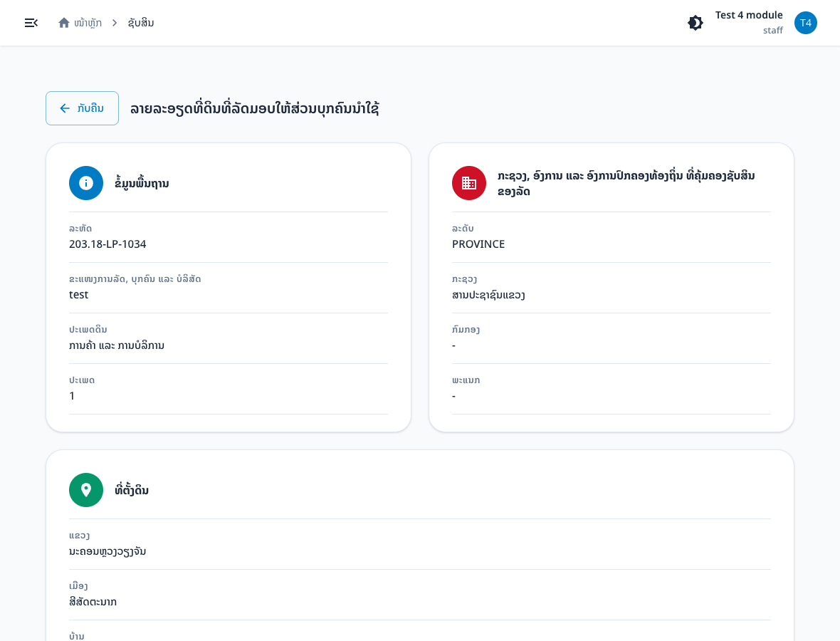Click the back arrow icon
Image resolution: width=840 pixels, height=641 pixels.
65,108
